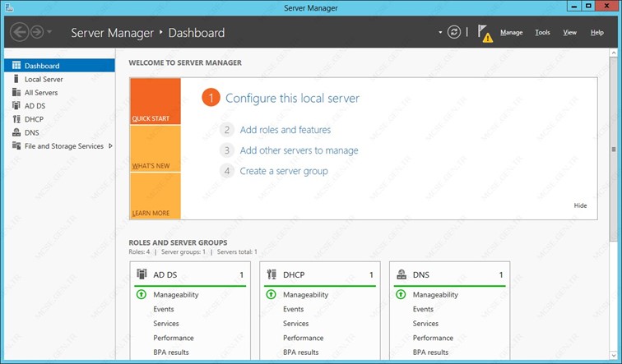The image size is (622, 364).
Task: Click AD DS Manageability status icon
Action: (x=142, y=294)
